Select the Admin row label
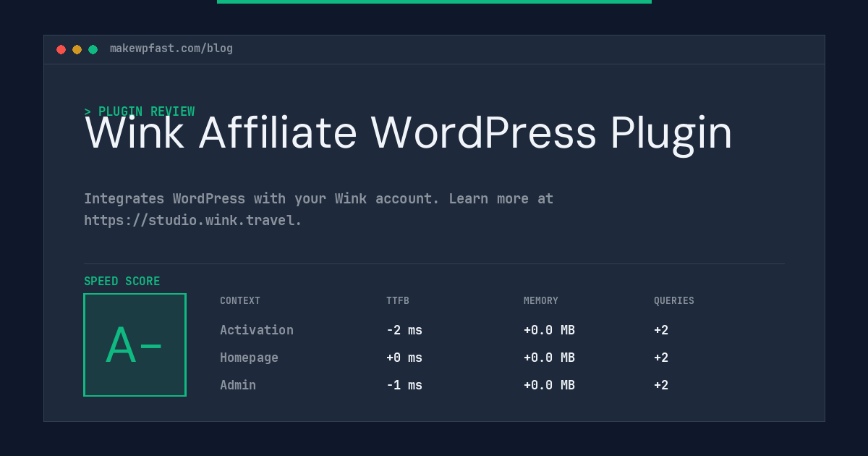Viewport: 868px width, 456px height. [238, 385]
